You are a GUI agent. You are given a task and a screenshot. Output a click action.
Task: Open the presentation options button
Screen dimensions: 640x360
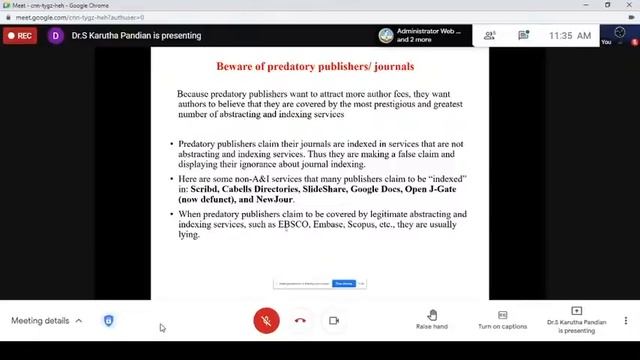coord(576,320)
